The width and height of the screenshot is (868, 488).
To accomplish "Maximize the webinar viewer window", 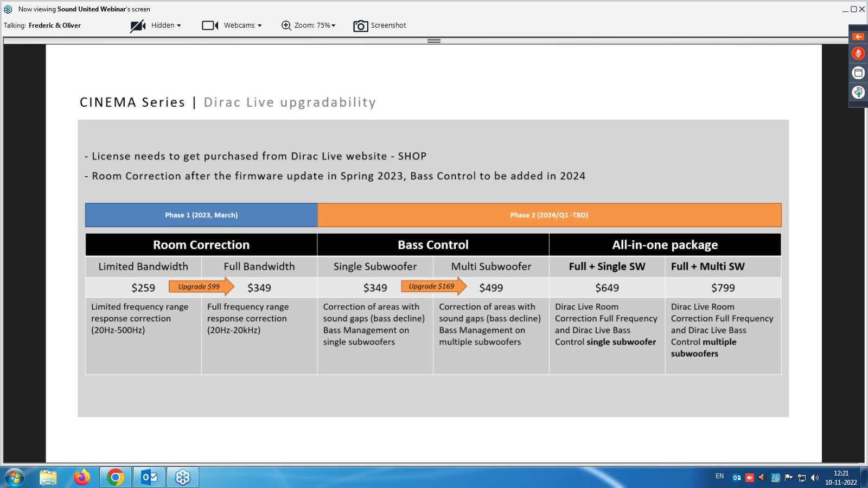I will pyautogui.click(x=853, y=9).
